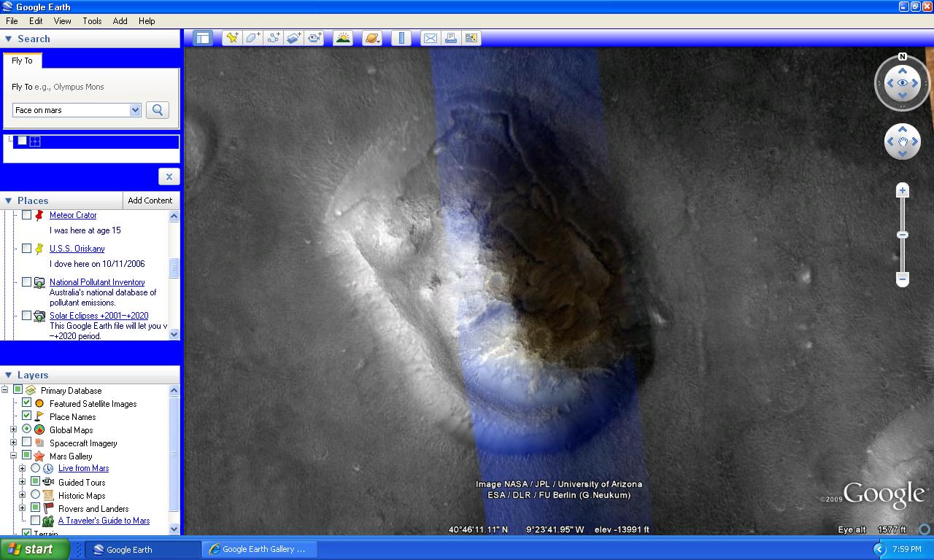934x560 pixels.
Task: Collapse the Layers panel triangle
Action: point(8,376)
